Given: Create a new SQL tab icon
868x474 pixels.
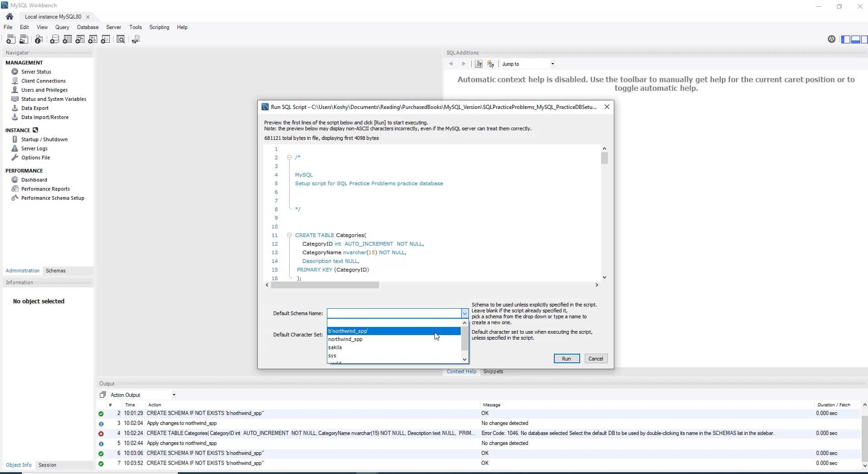Looking at the screenshot, I should coord(10,39).
